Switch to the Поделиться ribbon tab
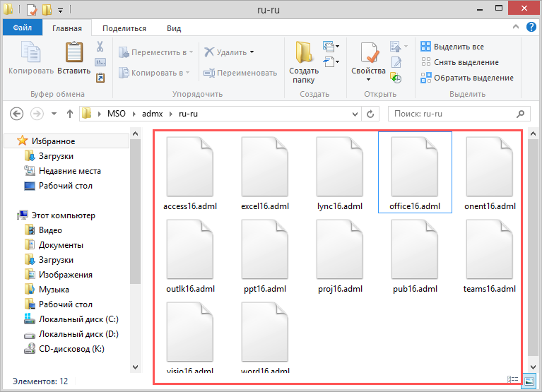 click(124, 28)
